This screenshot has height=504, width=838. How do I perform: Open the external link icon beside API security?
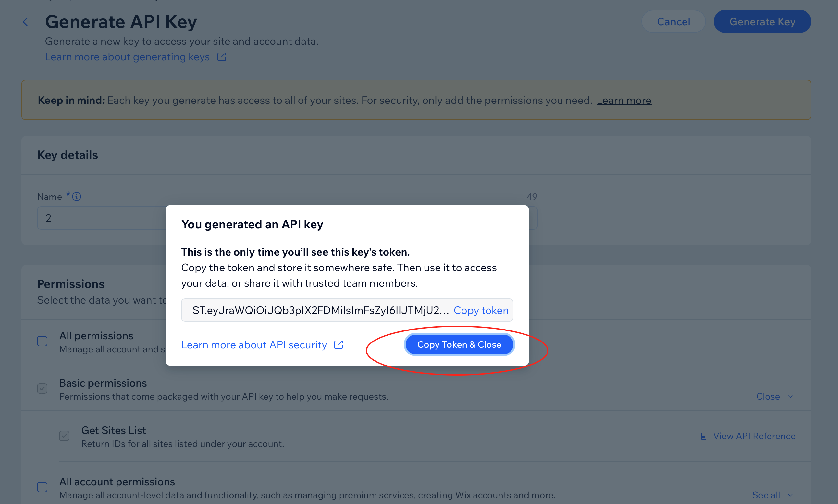coord(339,345)
